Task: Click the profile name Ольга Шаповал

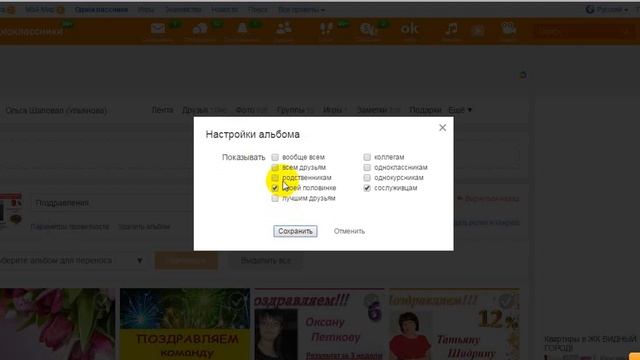Action: [56, 111]
